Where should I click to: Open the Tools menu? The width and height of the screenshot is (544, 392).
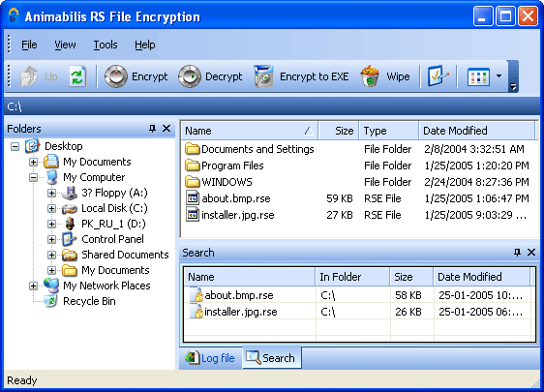click(106, 45)
